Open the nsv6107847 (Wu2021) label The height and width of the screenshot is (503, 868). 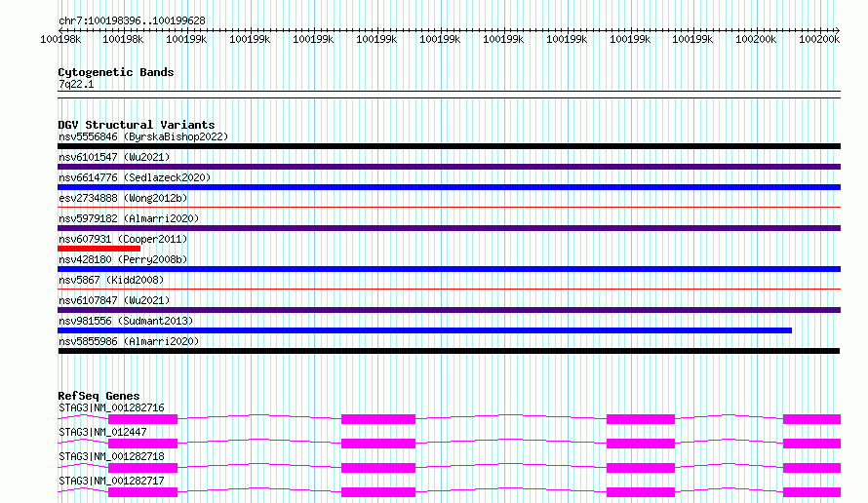tap(114, 300)
